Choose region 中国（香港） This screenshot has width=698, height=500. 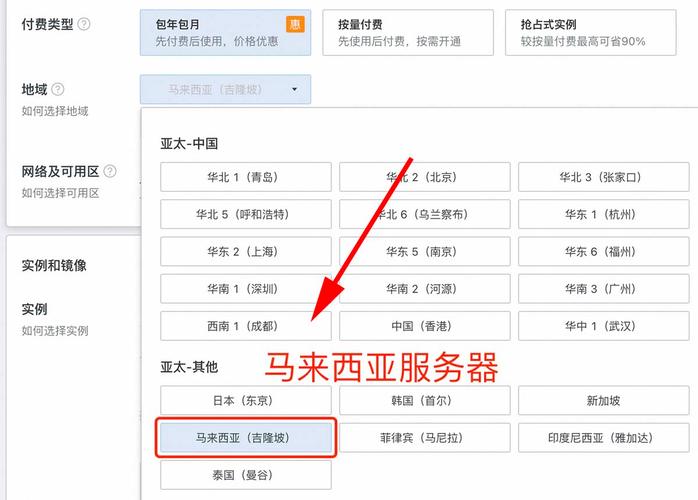coord(425,326)
